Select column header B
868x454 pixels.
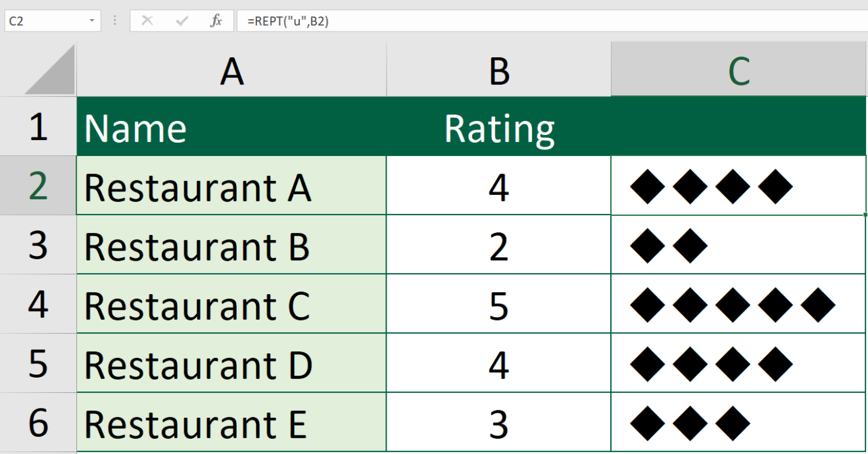(x=498, y=69)
